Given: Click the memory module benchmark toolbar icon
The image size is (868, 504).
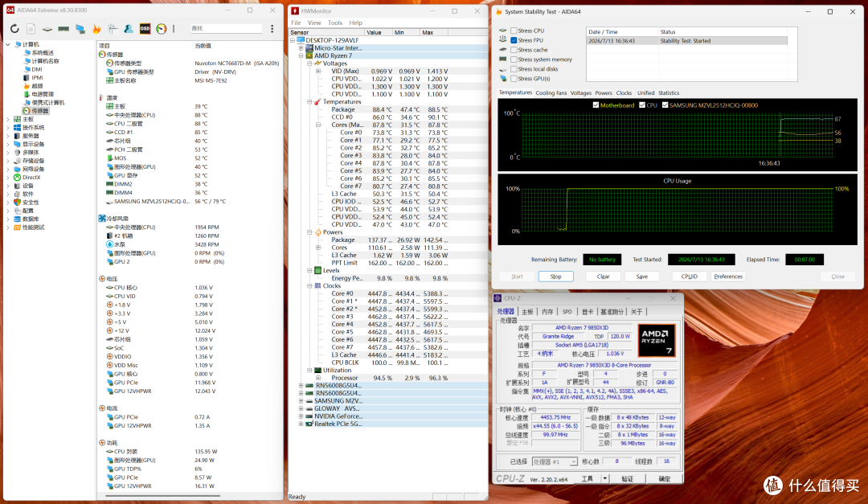Looking at the screenshot, I should (63, 29).
